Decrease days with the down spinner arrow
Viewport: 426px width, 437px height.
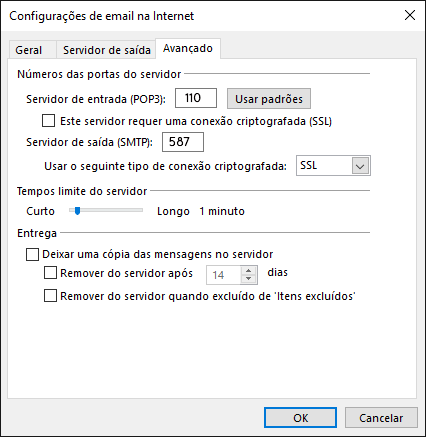tap(249, 279)
